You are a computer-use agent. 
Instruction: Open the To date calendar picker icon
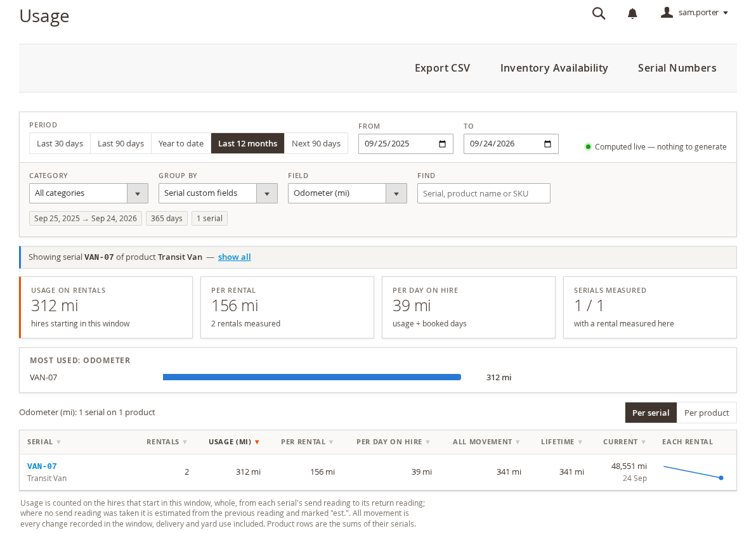(x=547, y=144)
